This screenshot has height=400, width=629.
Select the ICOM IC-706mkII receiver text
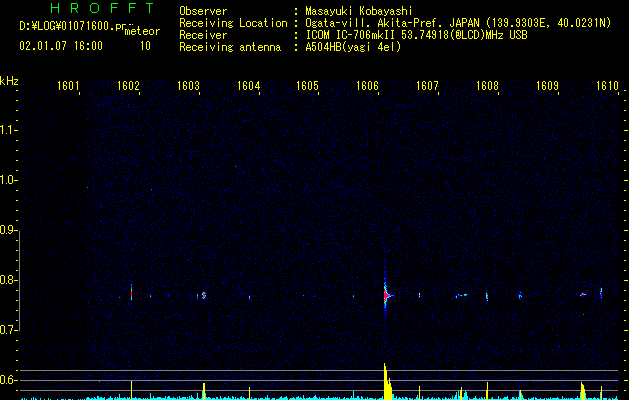click(x=416, y=35)
